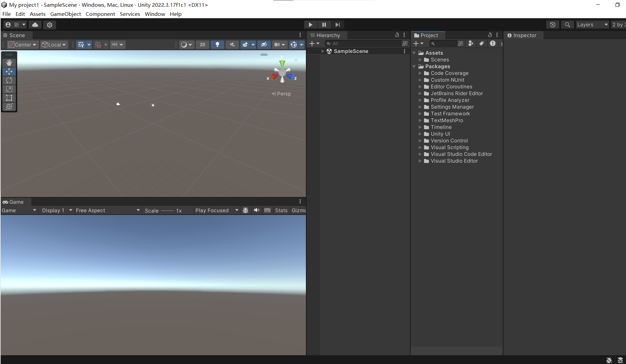Screen dimensions: 626x364
Task: Click the Play button
Action: point(310,25)
